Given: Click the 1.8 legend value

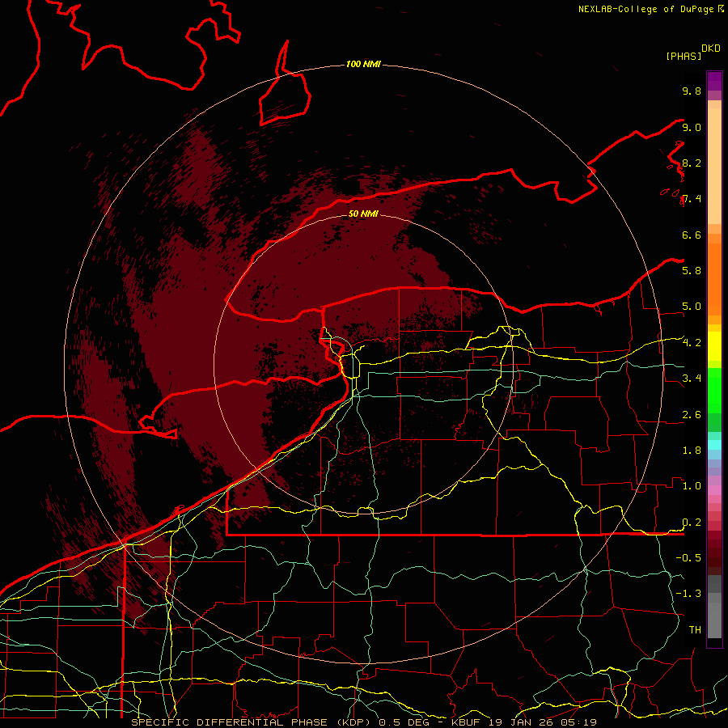Looking at the screenshot, I should point(692,451).
